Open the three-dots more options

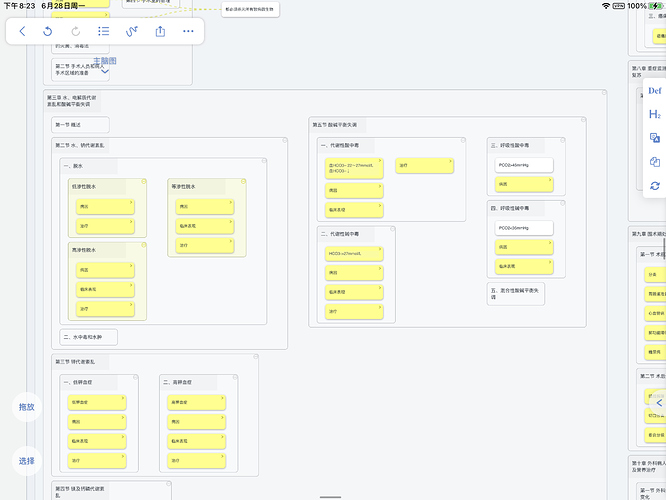[x=188, y=31]
